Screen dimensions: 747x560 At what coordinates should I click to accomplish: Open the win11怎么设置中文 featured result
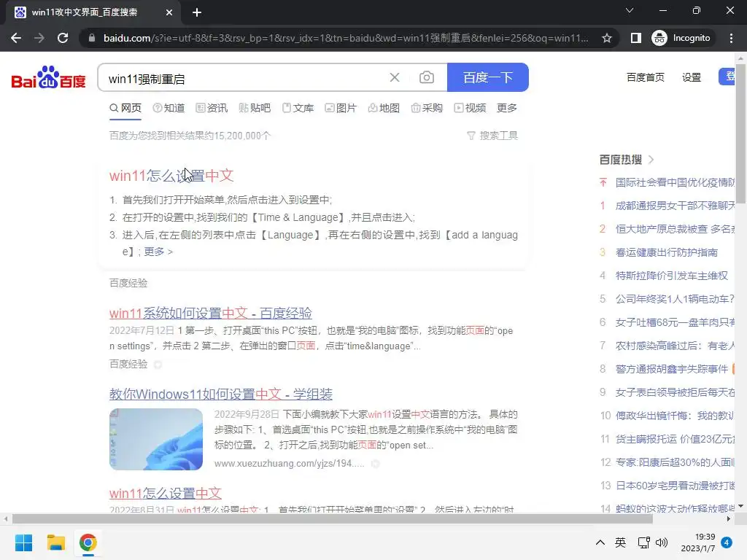click(x=171, y=176)
